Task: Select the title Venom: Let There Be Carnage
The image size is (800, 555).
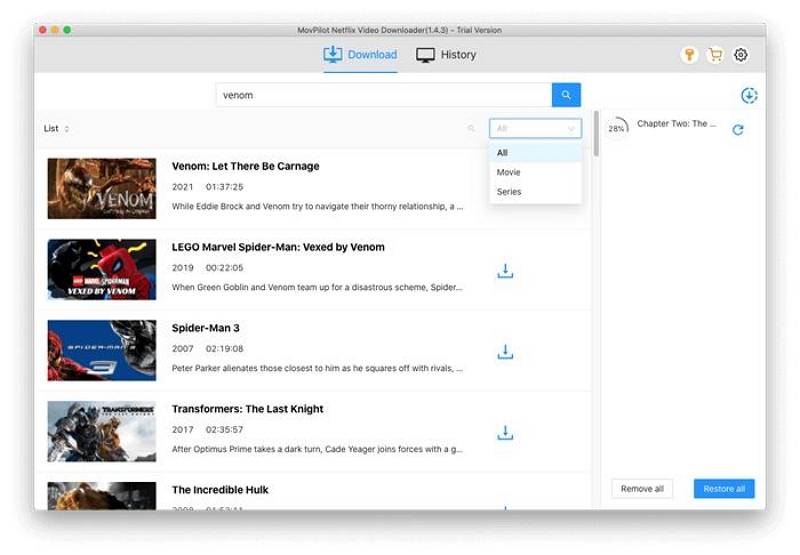Action: click(x=245, y=166)
